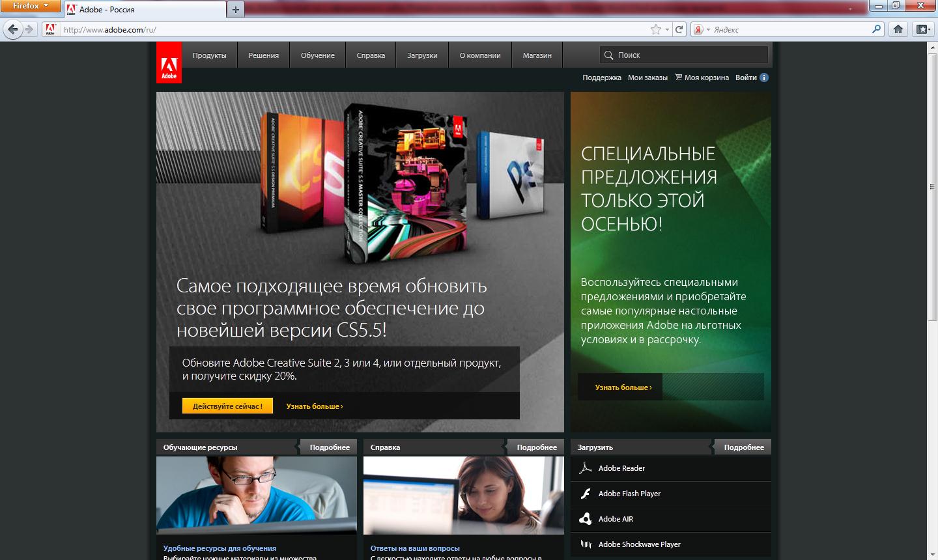The width and height of the screenshot is (938, 560).
Task: Click the Мои заказы link
Action: tap(647, 77)
